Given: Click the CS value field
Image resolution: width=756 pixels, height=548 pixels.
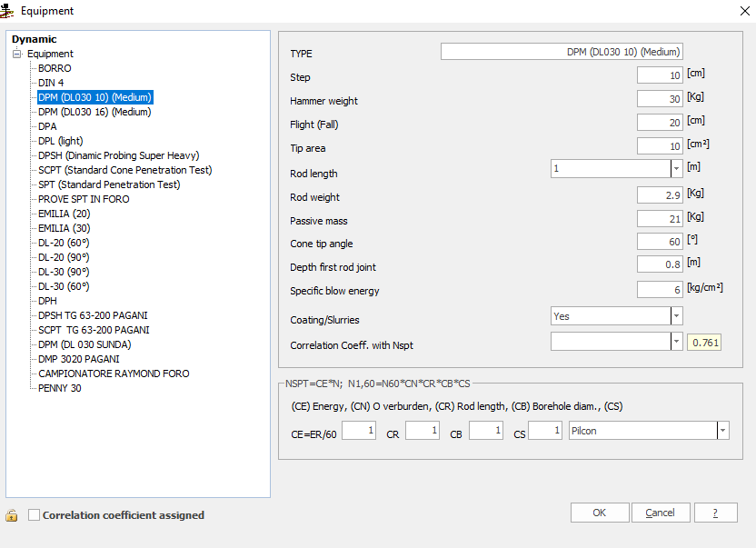Looking at the screenshot, I should (545, 430).
